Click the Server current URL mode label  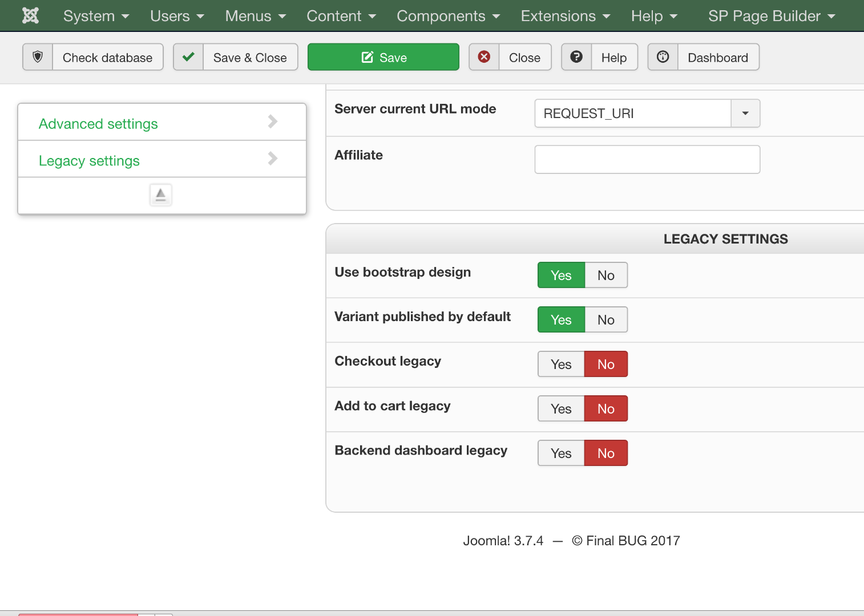point(415,109)
